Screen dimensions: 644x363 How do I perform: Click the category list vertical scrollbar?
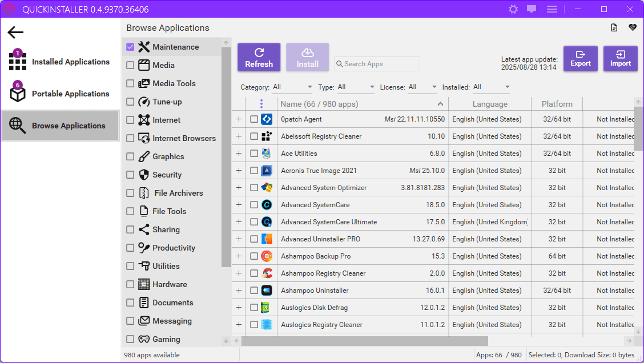click(x=226, y=158)
